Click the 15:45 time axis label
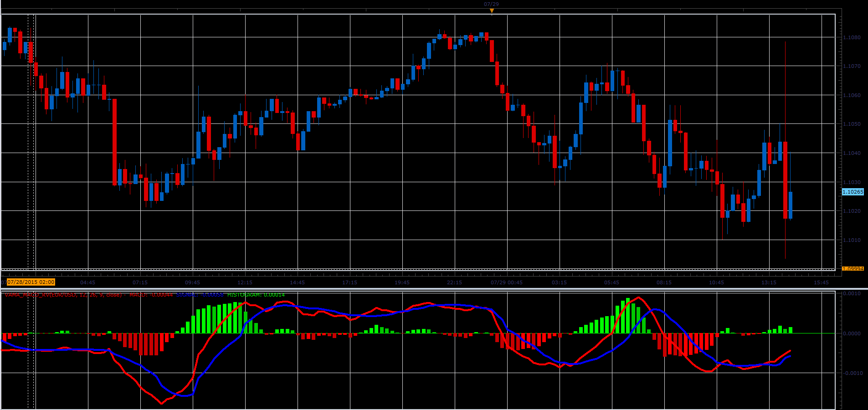Screen dimensions: 868x410 (x=822, y=282)
